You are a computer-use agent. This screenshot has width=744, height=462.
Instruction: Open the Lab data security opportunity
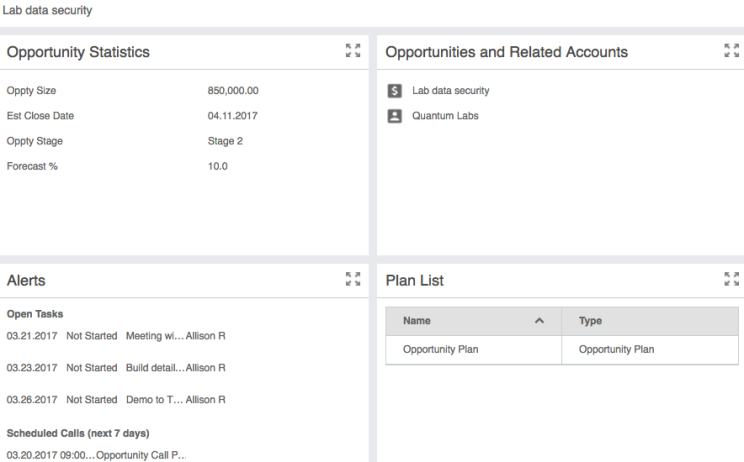(451, 91)
